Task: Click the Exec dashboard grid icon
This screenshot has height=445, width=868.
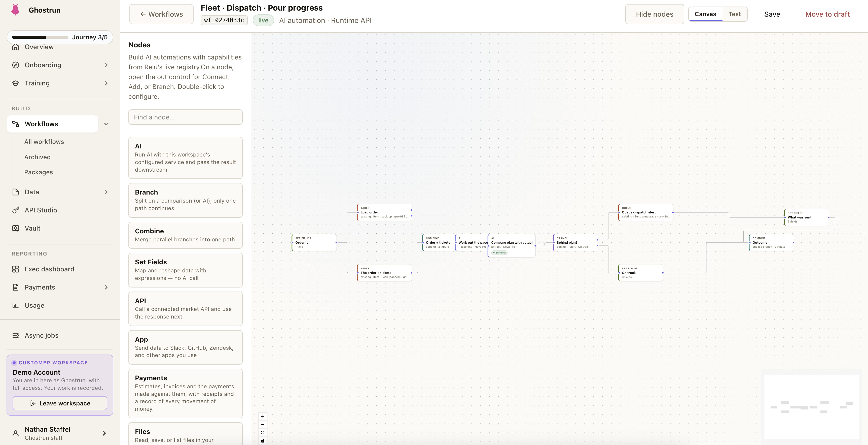Action: pos(16,269)
